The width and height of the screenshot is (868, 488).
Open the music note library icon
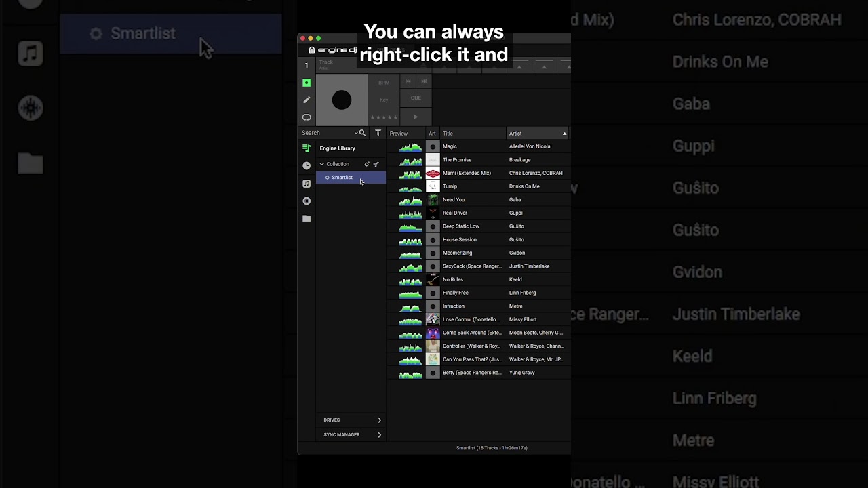point(307,184)
